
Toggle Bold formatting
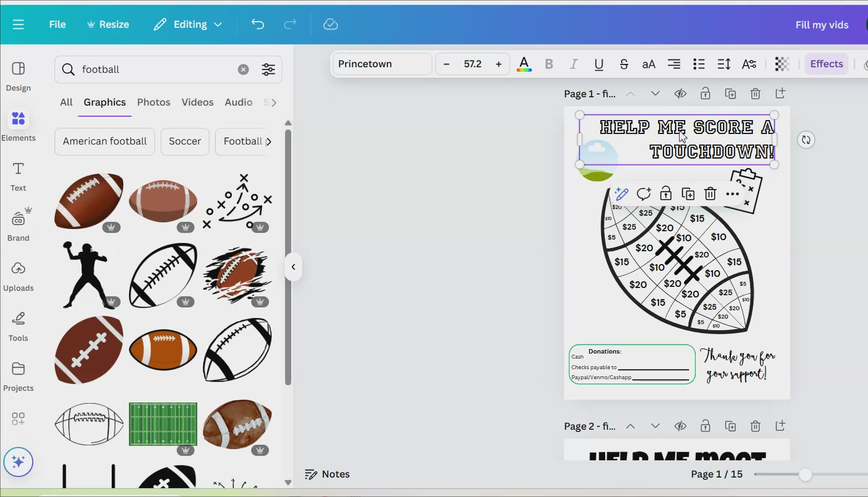pos(549,64)
